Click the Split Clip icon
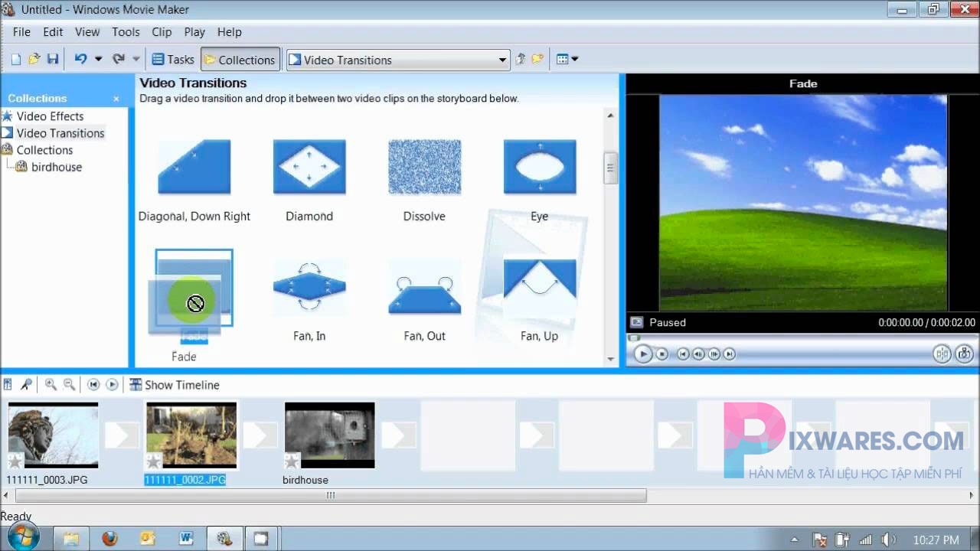The height and width of the screenshot is (551, 980). pyautogui.click(x=942, y=354)
